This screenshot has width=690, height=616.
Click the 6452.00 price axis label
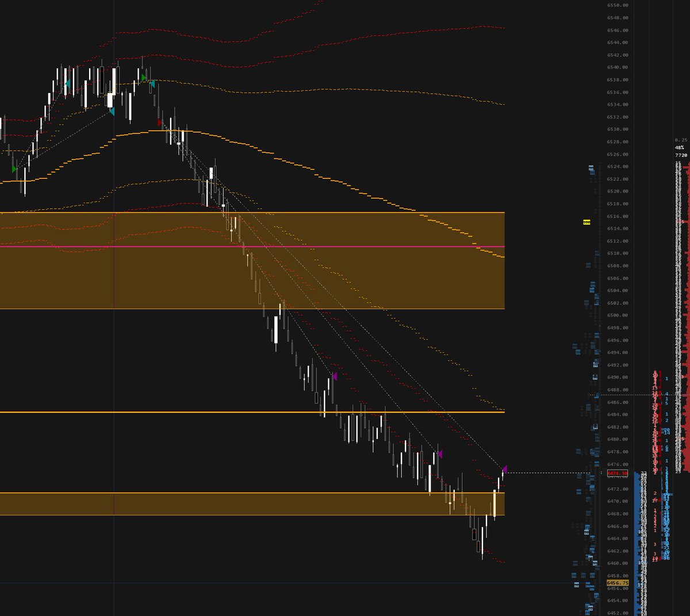tap(617, 613)
